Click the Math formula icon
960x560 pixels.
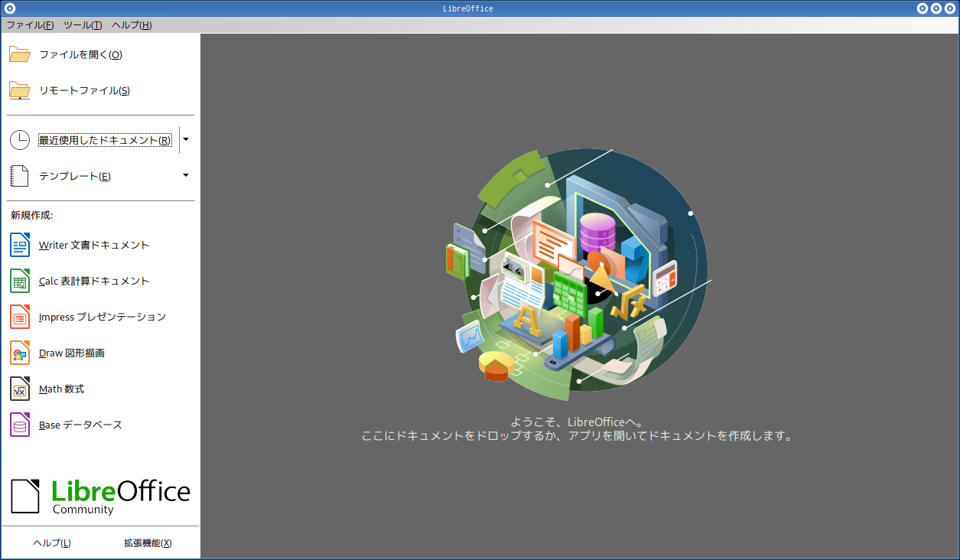20,389
